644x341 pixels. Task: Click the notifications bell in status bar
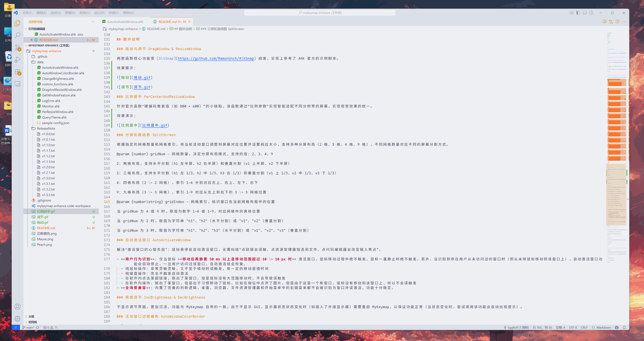coord(624,327)
